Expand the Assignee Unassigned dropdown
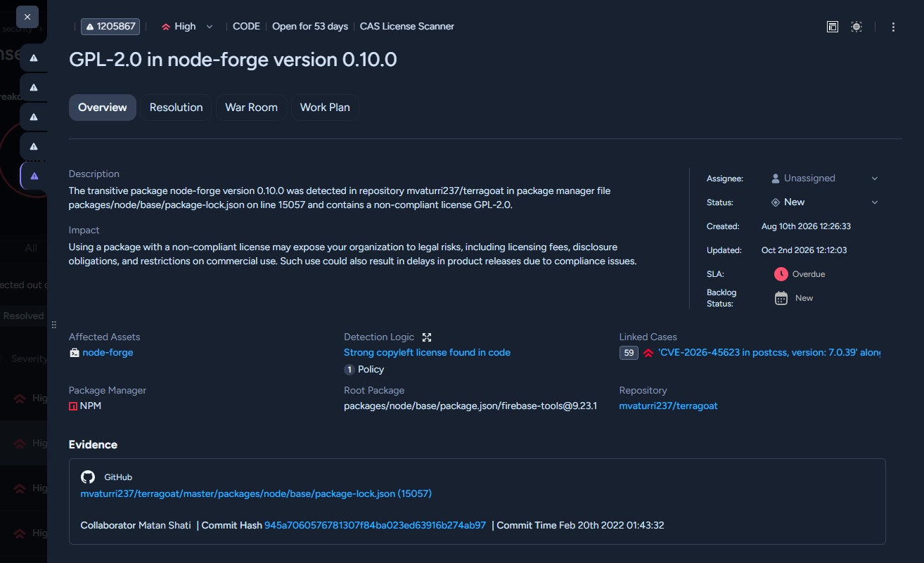 point(824,179)
